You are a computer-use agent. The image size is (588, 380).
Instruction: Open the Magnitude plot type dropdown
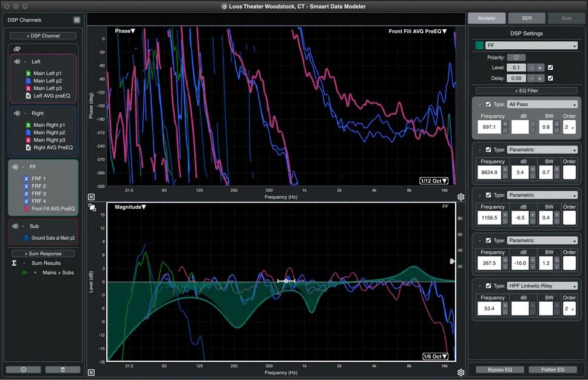click(x=130, y=206)
